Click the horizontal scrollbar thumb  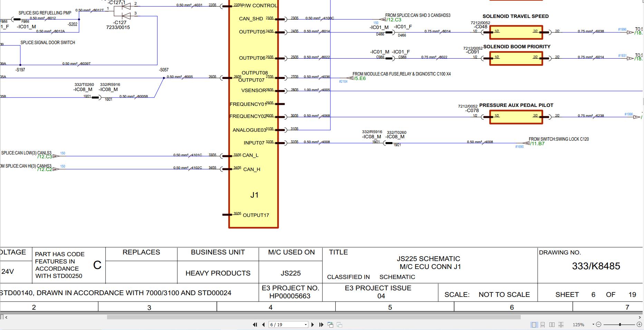[x=314, y=317]
